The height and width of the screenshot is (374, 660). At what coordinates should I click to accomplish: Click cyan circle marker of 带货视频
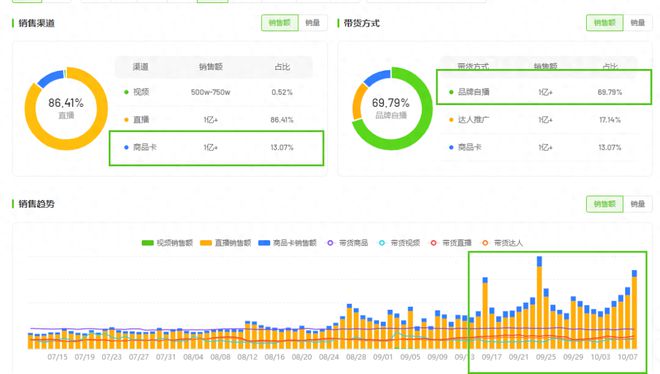click(x=382, y=243)
